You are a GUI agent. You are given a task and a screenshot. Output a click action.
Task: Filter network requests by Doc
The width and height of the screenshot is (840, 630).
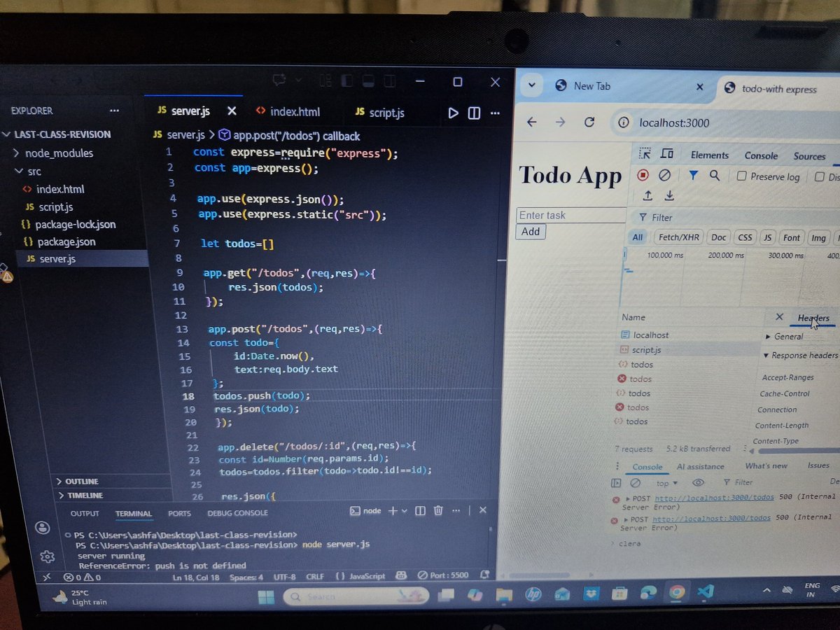(719, 237)
